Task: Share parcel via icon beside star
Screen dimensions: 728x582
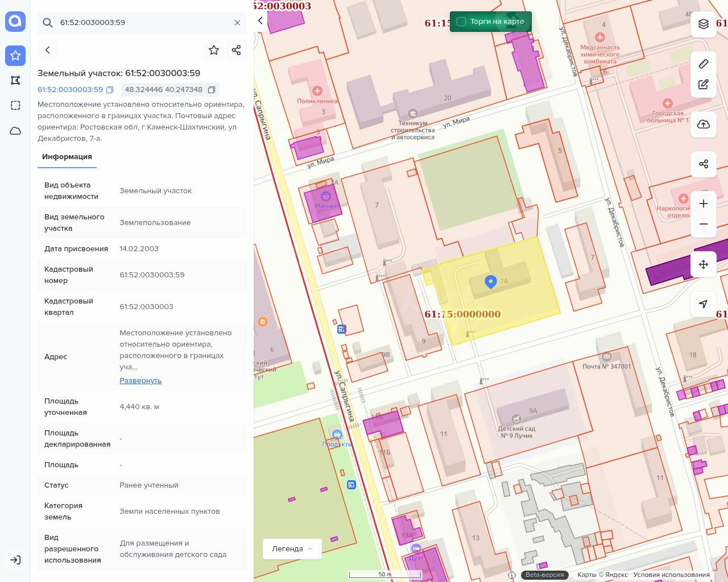Action: coord(237,50)
